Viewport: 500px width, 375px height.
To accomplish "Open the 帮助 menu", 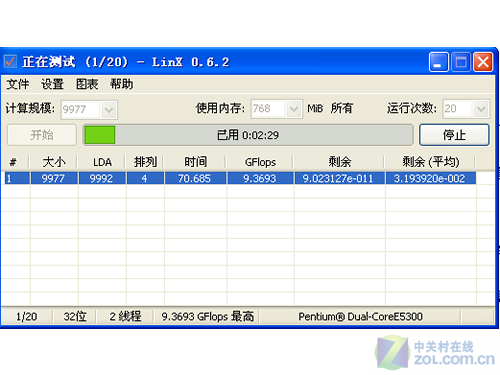I will [x=122, y=84].
